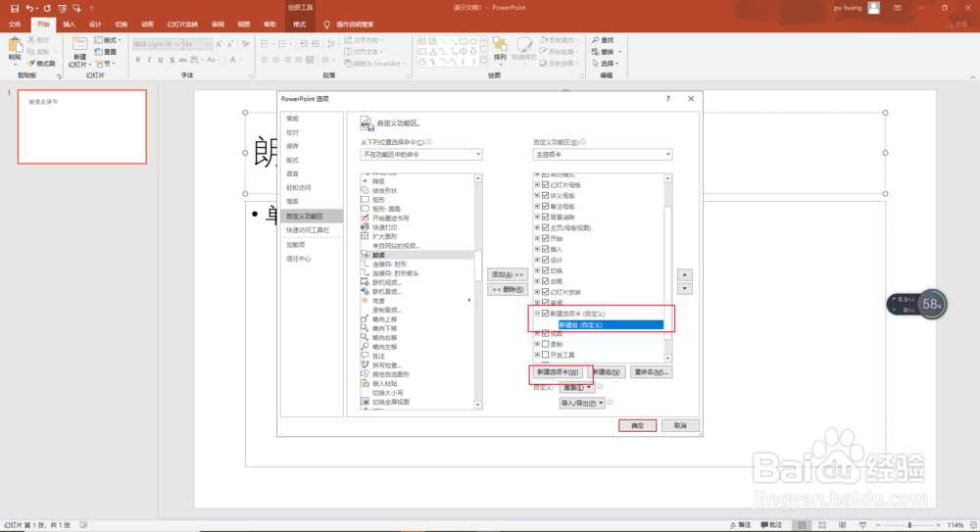This screenshot has height=532, width=980.
Task: Toggle the 幻灯片母版 checkbox
Action: pyautogui.click(x=545, y=185)
